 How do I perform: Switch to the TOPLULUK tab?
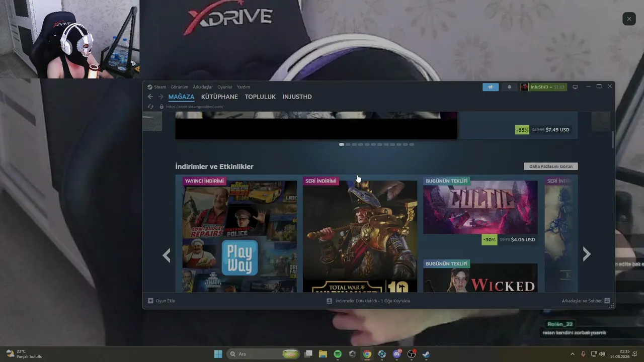(x=260, y=97)
